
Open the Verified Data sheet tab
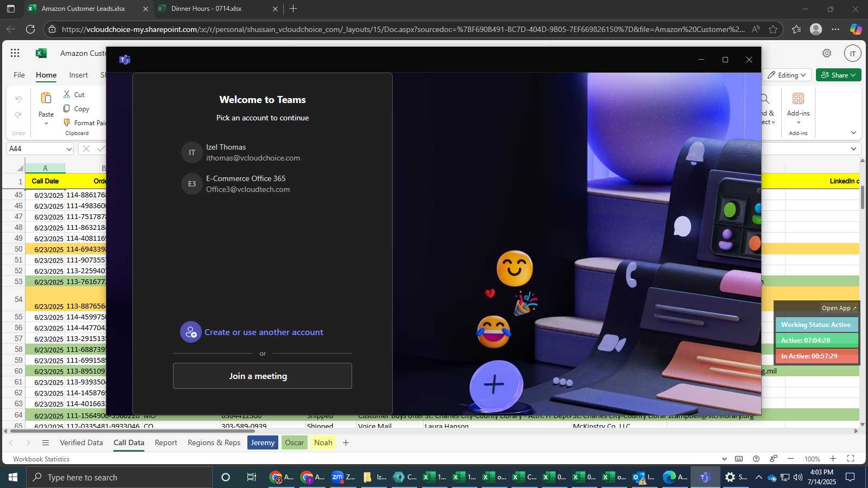[x=81, y=442]
